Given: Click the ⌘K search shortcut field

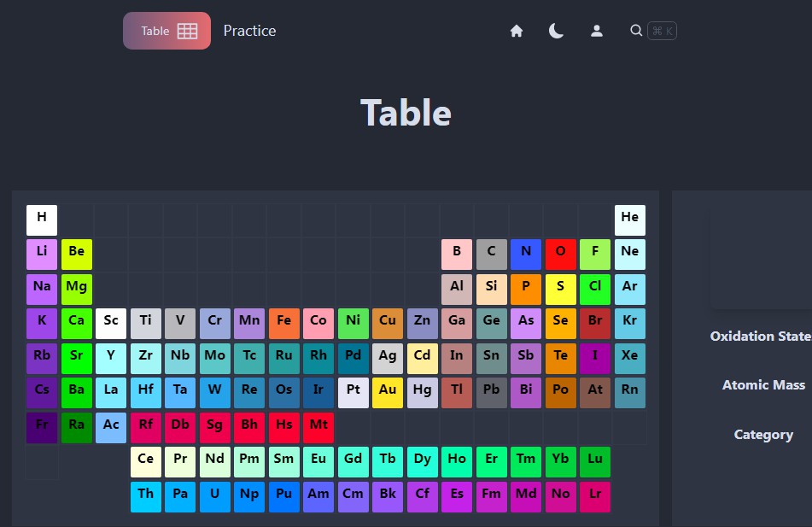Looking at the screenshot, I should click(663, 30).
